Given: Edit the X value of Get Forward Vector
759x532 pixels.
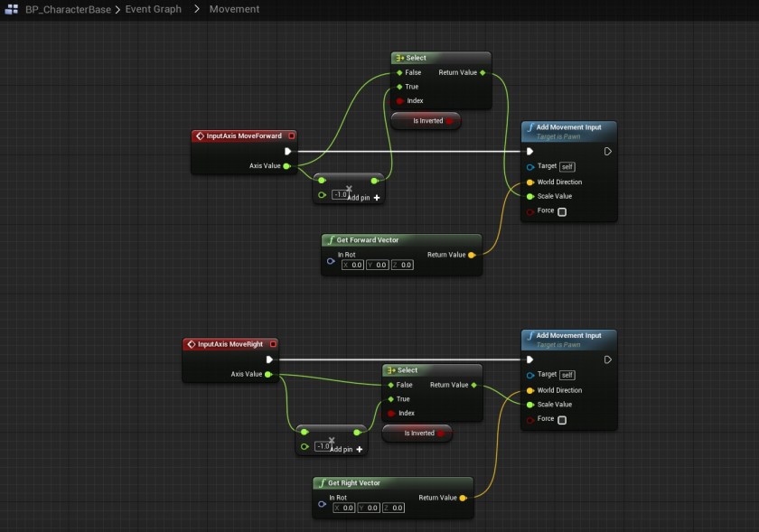Looking at the screenshot, I should 352,265.
